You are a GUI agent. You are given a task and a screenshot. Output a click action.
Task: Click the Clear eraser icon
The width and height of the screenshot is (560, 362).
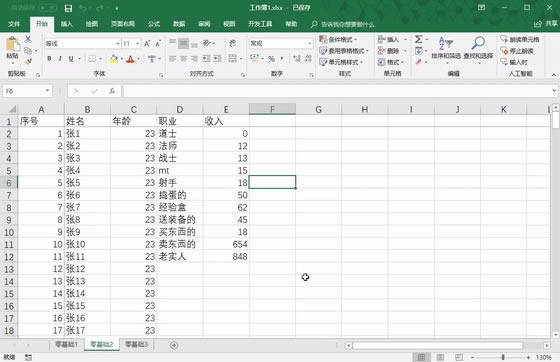pyautogui.click(x=419, y=62)
